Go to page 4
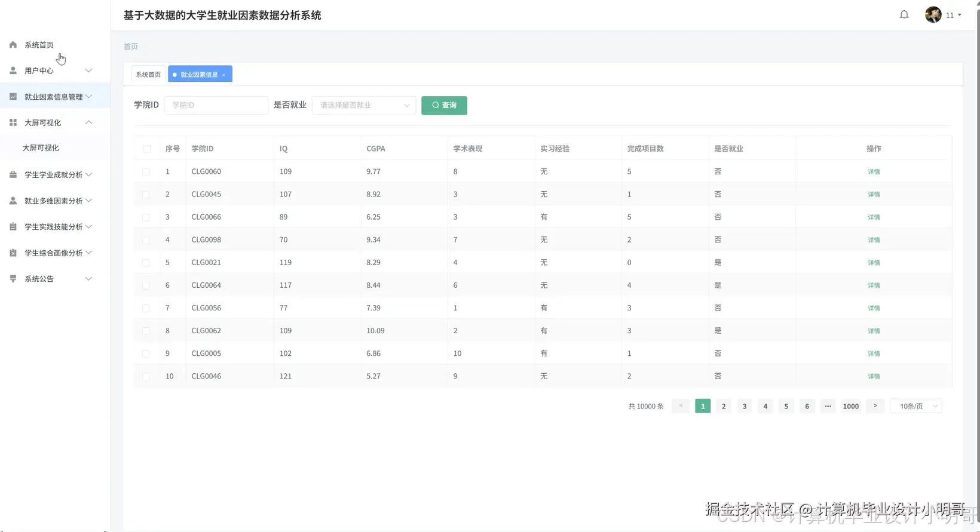 pyautogui.click(x=765, y=406)
